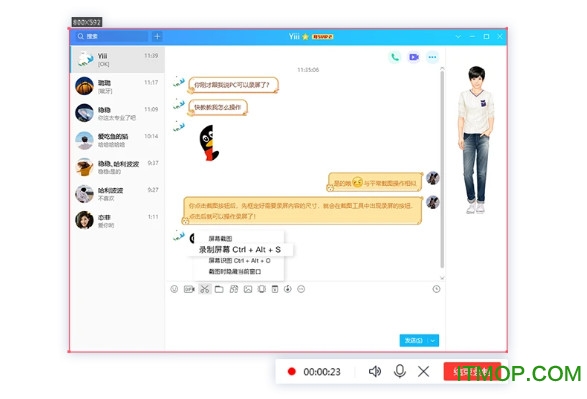
Task: Open the Yiii conversation at 11:39
Action: point(117,60)
